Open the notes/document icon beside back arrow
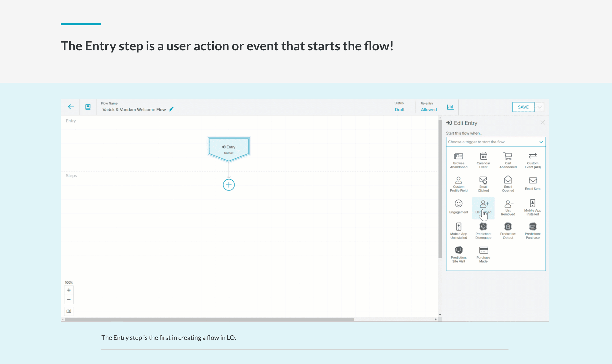The width and height of the screenshot is (612, 364). click(x=88, y=107)
